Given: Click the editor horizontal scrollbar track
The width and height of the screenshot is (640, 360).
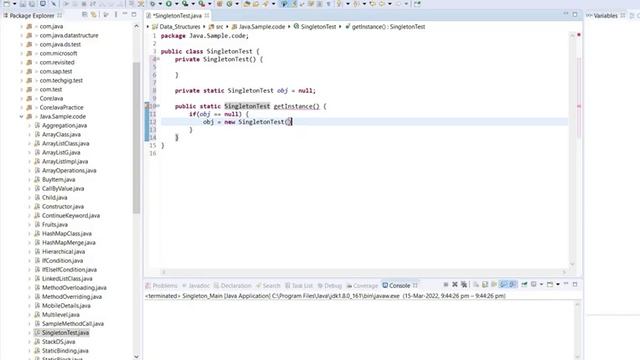Looking at the screenshot, I should pos(363,271).
